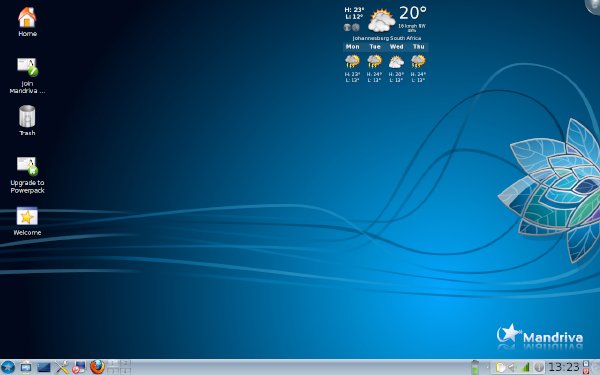Launch the wrench and screwdriver configuration tool
Screen dimensions: 600x375
(62, 367)
